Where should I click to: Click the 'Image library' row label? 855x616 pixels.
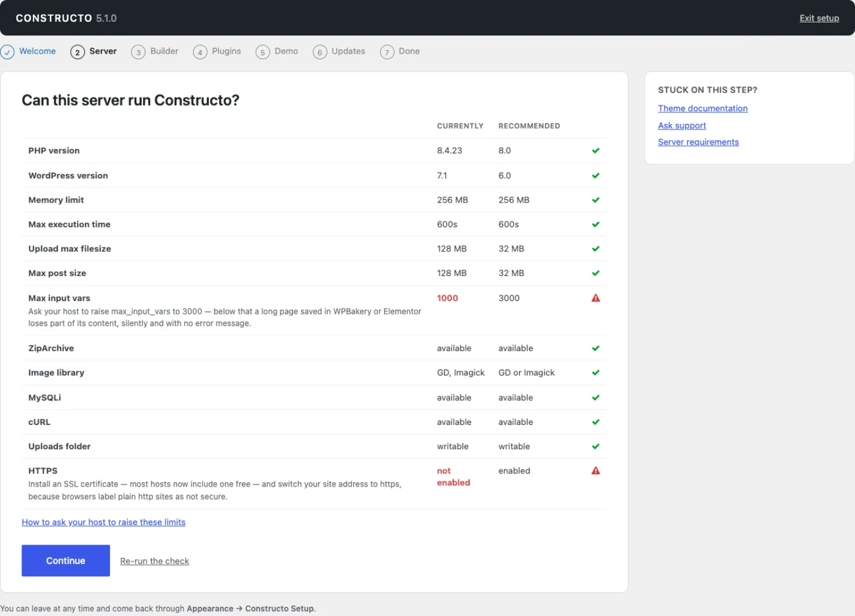[x=56, y=373]
